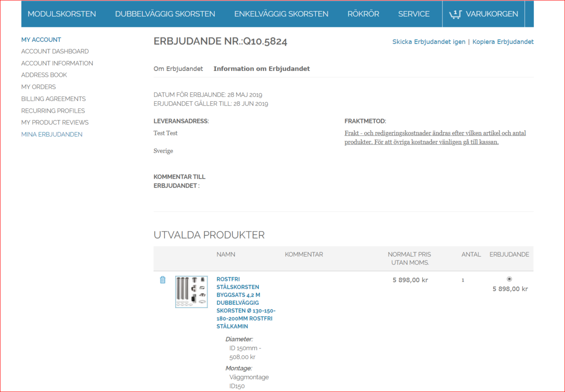Click the offer date 28 MAJ 2019
The width and height of the screenshot is (565, 392).
[245, 95]
